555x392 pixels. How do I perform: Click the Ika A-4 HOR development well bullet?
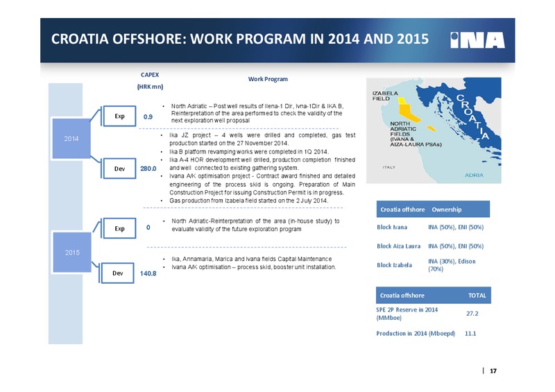(262, 164)
